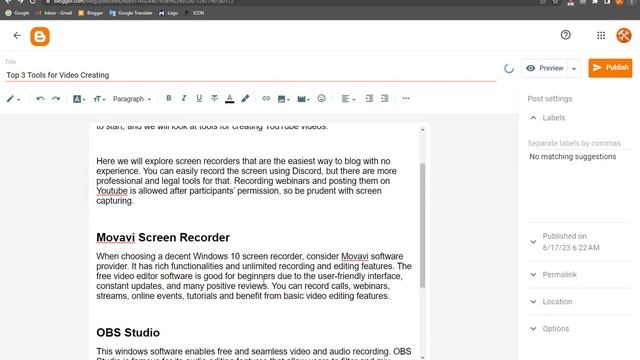The height and width of the screenshot is (360, 640).
Task: Go back using the left arrow
Action: coord(17,36)
